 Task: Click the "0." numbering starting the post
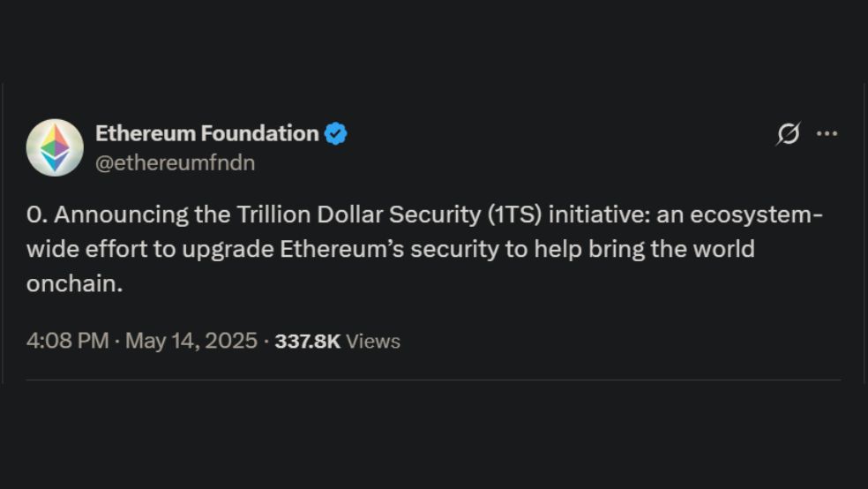coord(37,214)
